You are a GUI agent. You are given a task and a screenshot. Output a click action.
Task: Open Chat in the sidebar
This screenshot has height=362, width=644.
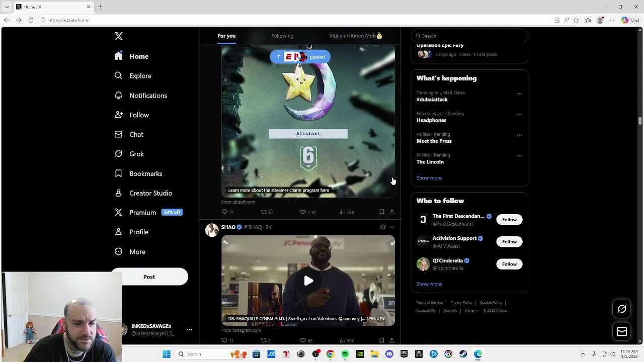[129, 134]
